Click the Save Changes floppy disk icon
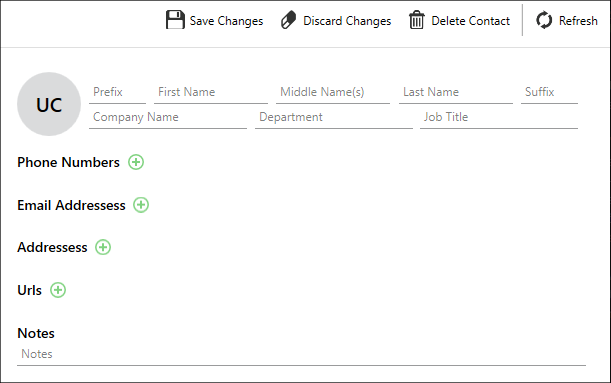611x383 pixels. pos(175,20)
